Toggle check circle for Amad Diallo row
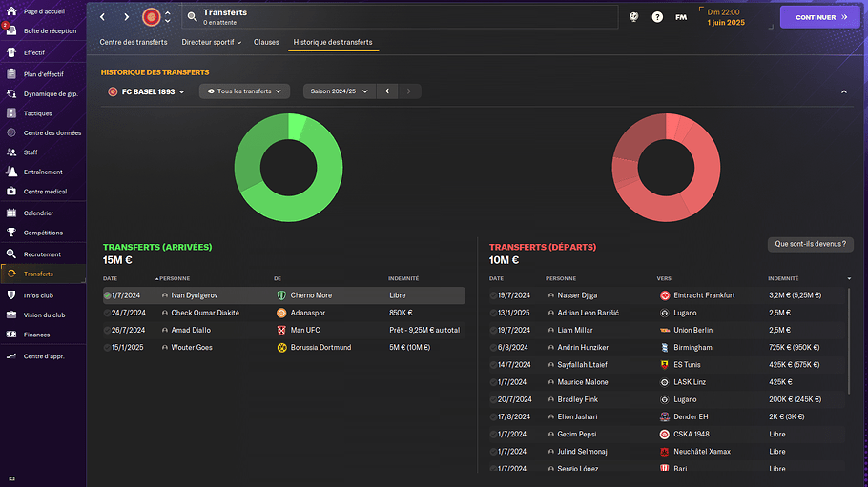 tap(108, 330)
